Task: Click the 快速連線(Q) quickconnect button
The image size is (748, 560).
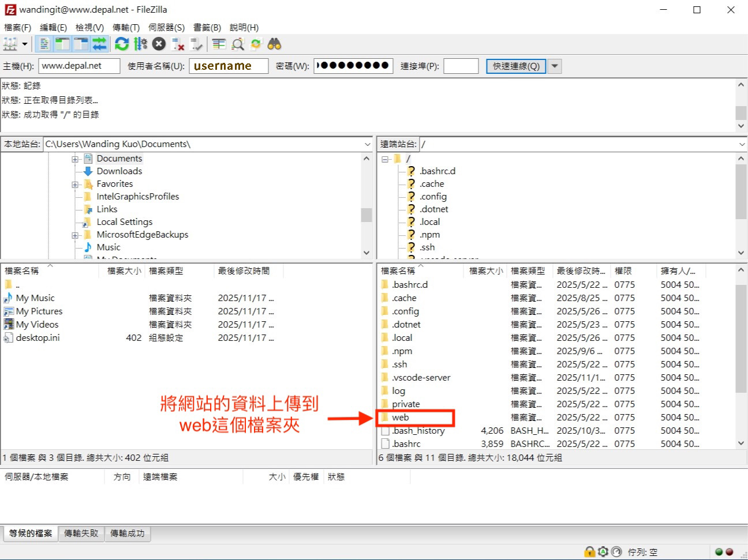Action: (516, 66)
